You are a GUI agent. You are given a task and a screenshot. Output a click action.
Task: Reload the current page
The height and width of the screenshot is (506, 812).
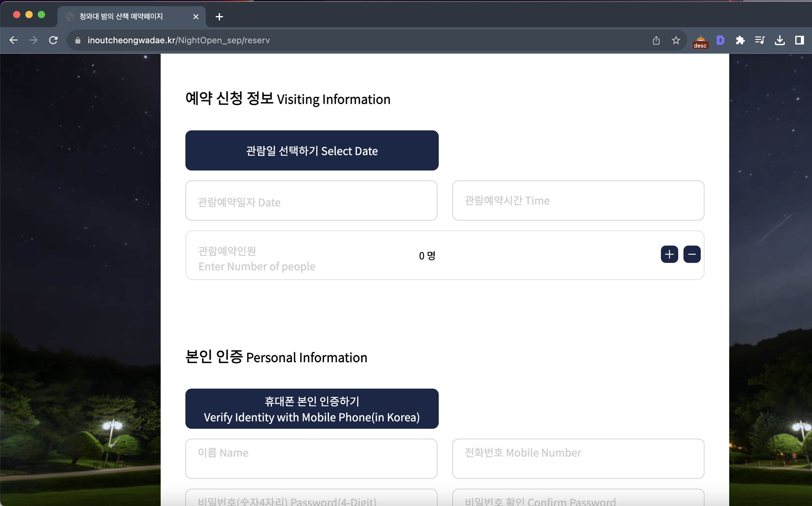[x=53, y=40]
